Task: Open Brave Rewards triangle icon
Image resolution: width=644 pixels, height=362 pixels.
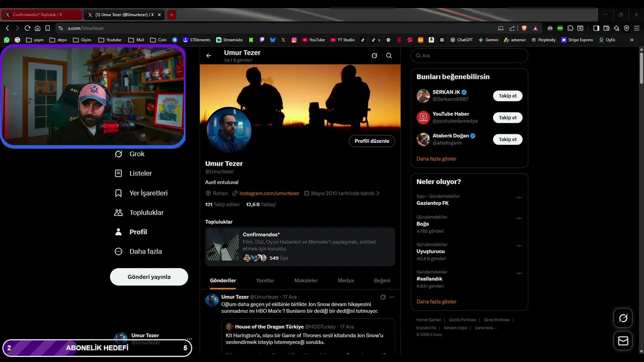Action: pos(535,28)
